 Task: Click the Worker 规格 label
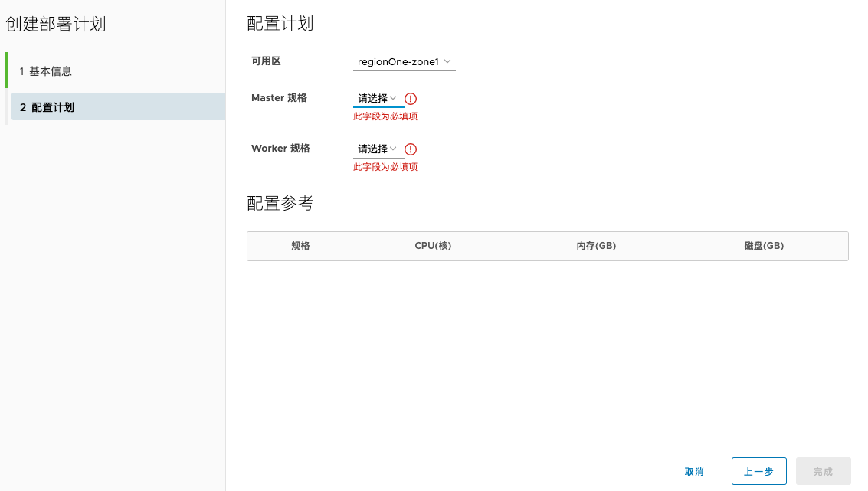point(280,149)
